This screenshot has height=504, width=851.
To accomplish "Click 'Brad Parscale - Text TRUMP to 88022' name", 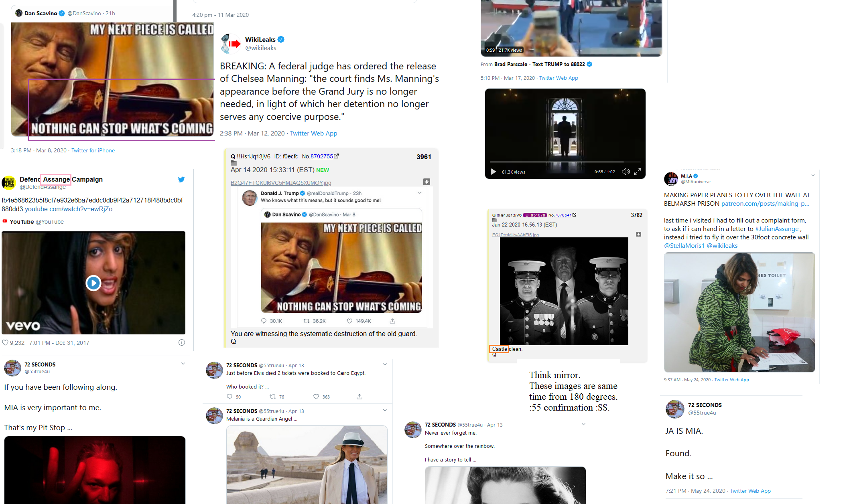I will tap(540, 64).
